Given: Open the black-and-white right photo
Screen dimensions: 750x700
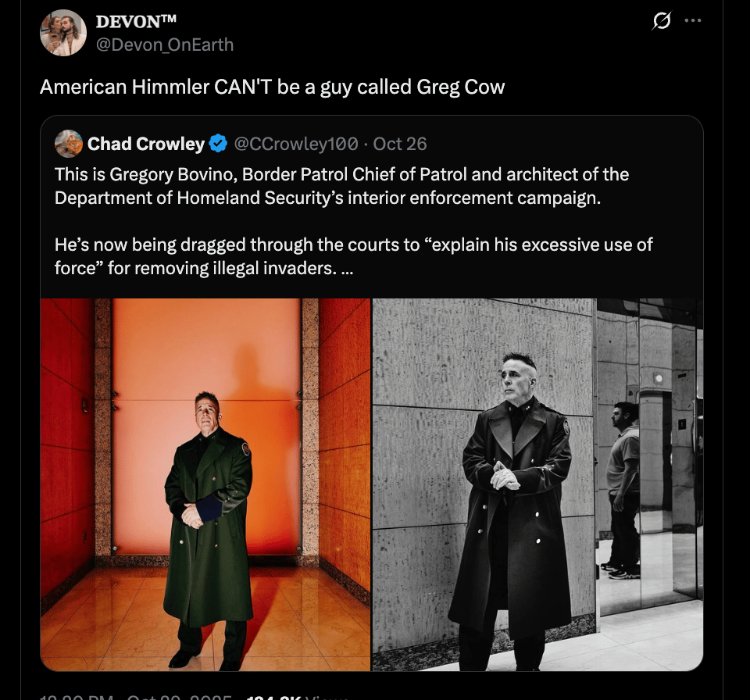Looking at the screenshot, I should coord(537,484).
